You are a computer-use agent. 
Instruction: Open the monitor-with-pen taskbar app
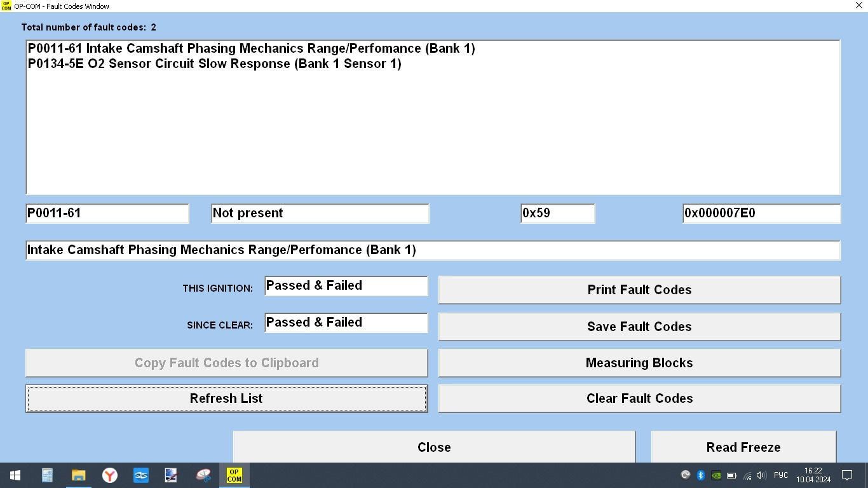(x=172, y=475)
